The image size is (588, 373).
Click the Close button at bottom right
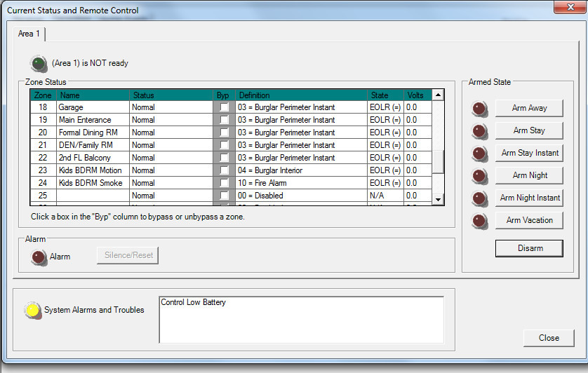tap(548, 338)
